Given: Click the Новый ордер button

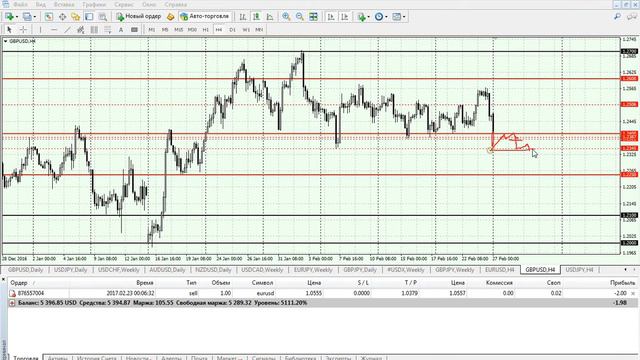Looking at the screenshot, I should pos(139,17).
